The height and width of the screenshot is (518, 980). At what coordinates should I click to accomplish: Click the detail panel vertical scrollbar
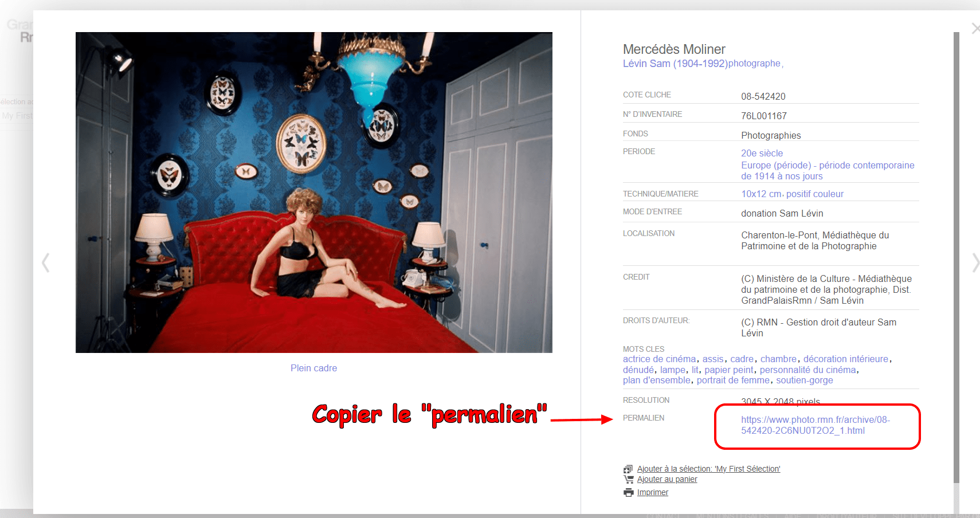click(956, 258)
